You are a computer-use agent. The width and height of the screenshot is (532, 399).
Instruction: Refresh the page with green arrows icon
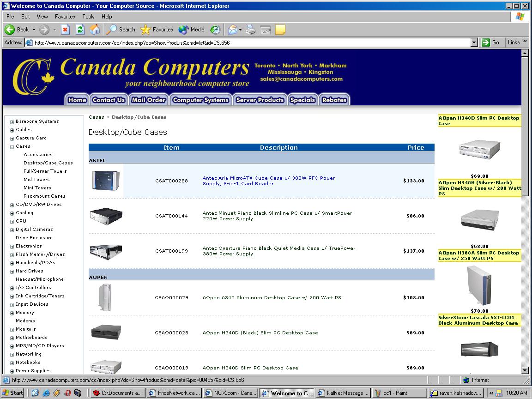pyautogui.click(x=80, y=30)
